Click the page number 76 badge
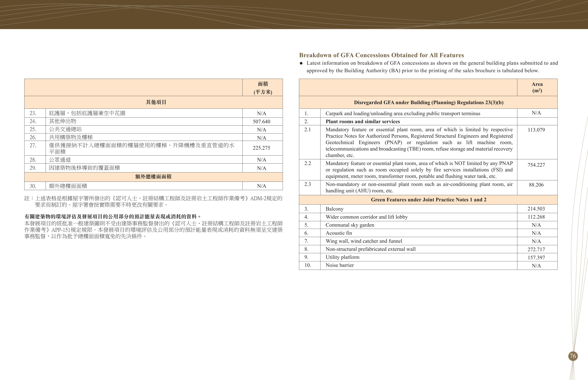The width and height of the screenshot is (588, 380). (x=573, y=356)
